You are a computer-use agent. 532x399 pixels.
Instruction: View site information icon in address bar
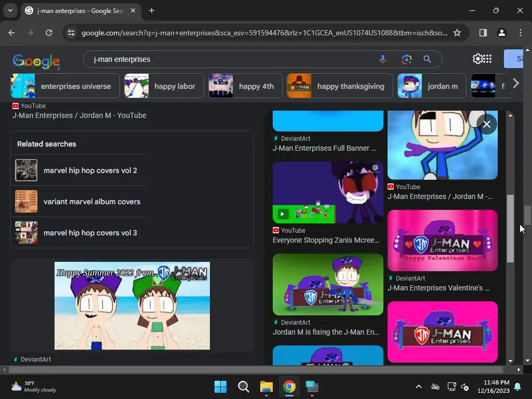[71, 33]
